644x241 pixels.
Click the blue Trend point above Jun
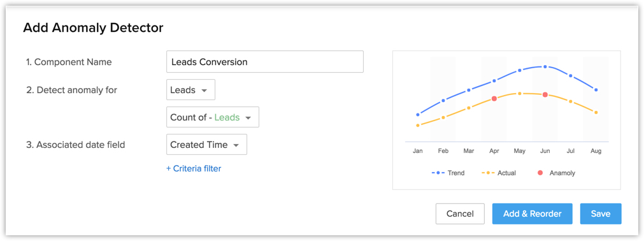(545, 66)
